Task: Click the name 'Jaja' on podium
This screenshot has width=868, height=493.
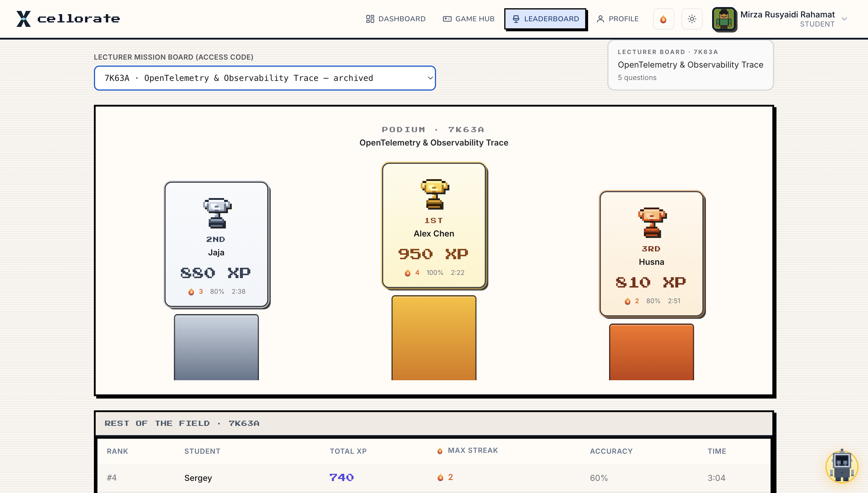Action: [x=216, y=253]
